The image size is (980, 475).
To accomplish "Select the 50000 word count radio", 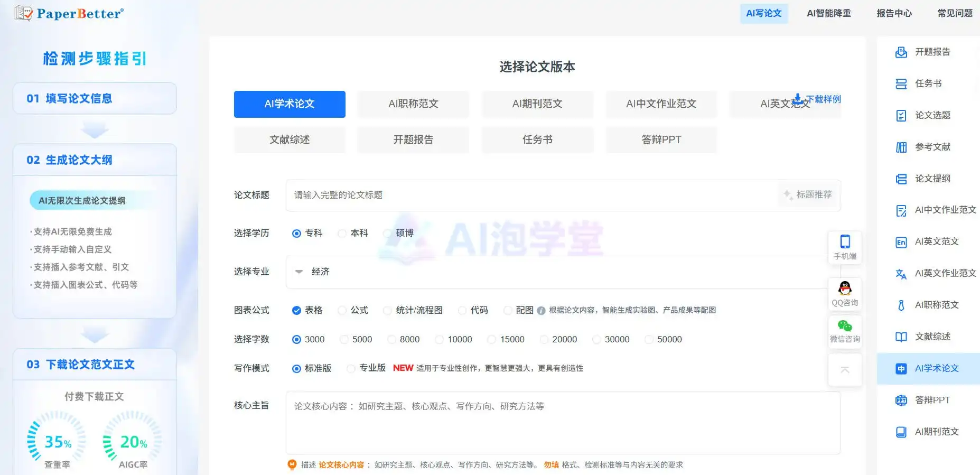I will click(649, 340).
